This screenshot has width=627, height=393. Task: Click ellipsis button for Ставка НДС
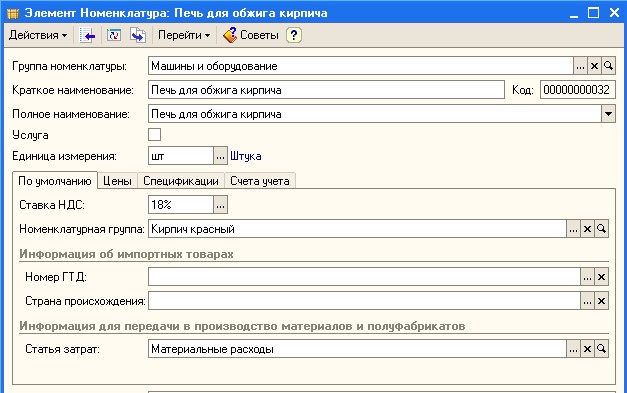click(220, 205)
